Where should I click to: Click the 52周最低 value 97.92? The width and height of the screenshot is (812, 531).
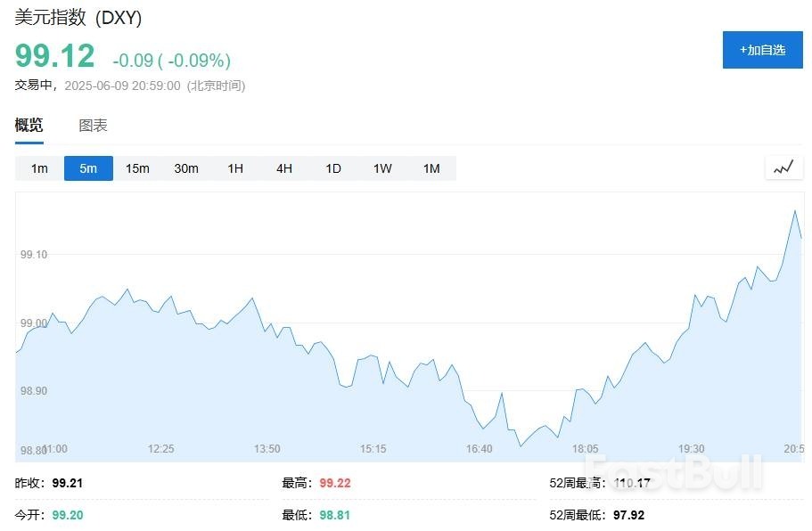point(627,515)
